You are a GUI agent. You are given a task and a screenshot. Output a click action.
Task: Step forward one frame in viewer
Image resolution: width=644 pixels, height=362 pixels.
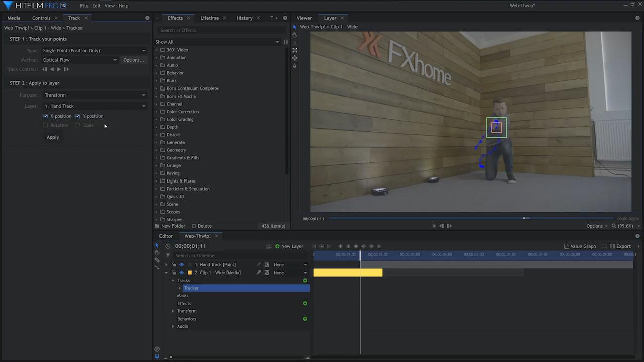449,226
